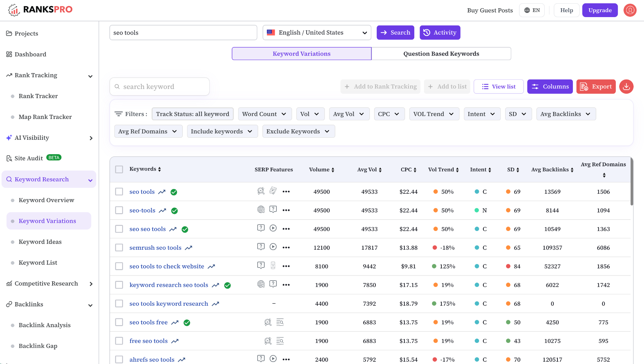The image size is (644, 364).
Task: Check 'seo tools to check website' checkbox
Action: click(119, 266)
